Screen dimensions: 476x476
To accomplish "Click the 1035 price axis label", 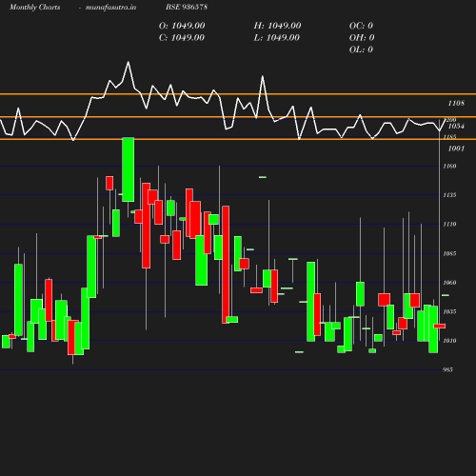I will coord(449,311).
